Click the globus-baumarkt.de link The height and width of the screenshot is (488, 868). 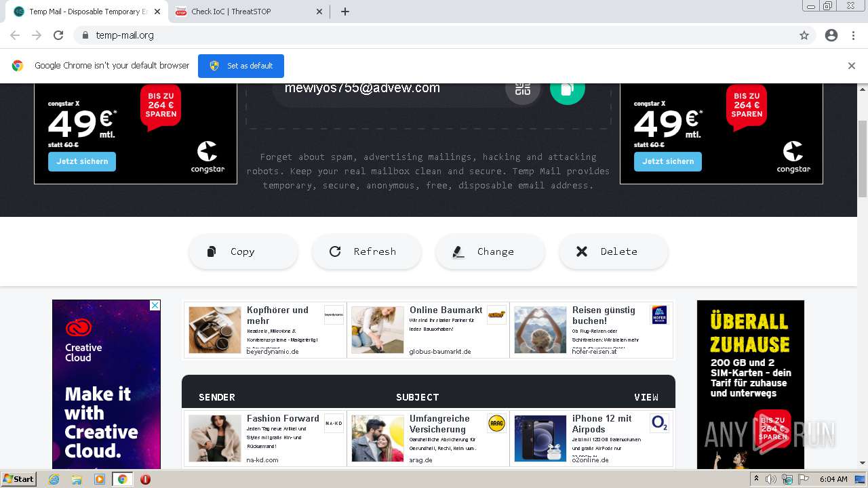pyautogui.click(x=440, y=352)
